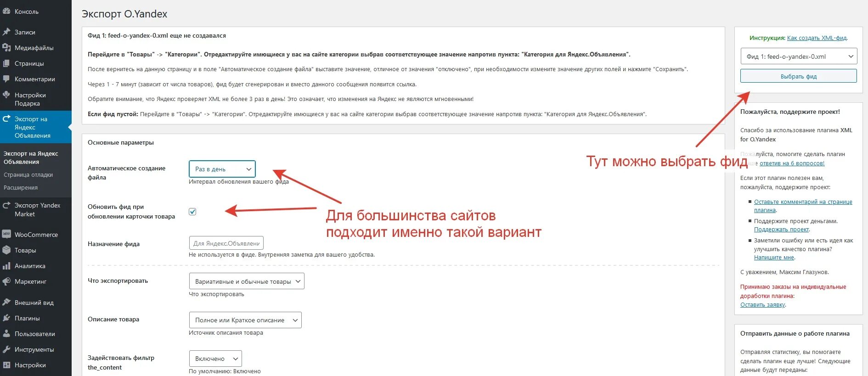
Task: Click the Плагины plug icon
Action: [x=6, y=318]
